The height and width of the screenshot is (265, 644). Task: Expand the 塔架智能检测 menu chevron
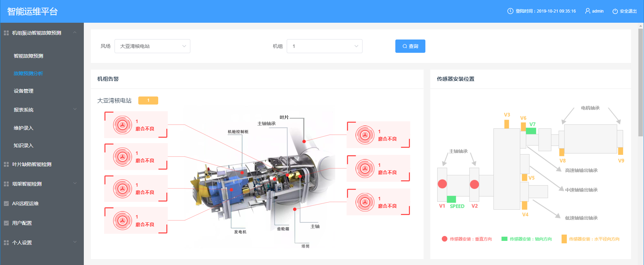75,183
